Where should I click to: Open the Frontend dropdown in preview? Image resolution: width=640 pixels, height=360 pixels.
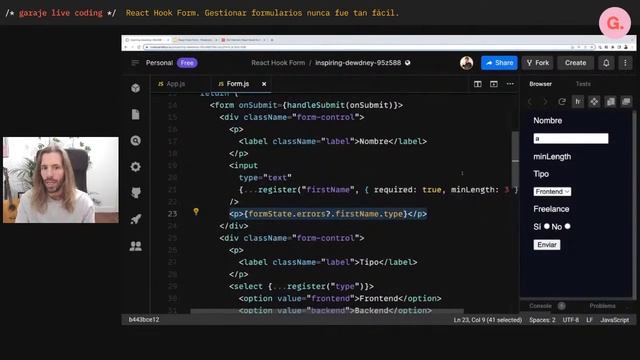(552, 191)
